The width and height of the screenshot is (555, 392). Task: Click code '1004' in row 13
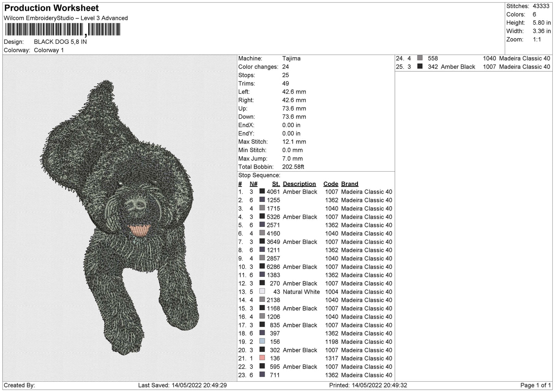click(331, 291)
